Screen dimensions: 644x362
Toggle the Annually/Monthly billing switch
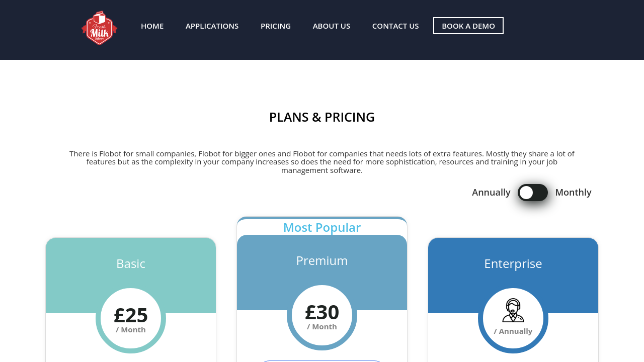pyautogui.click(x=532, y=193)
